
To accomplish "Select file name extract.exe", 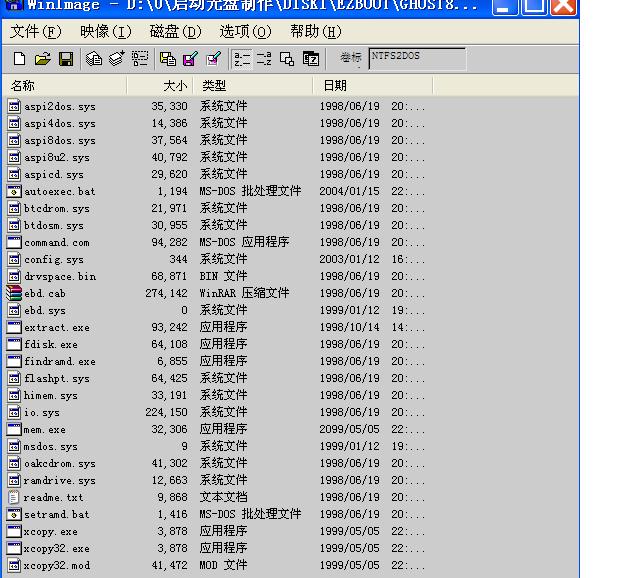I will tap(57, 328).
